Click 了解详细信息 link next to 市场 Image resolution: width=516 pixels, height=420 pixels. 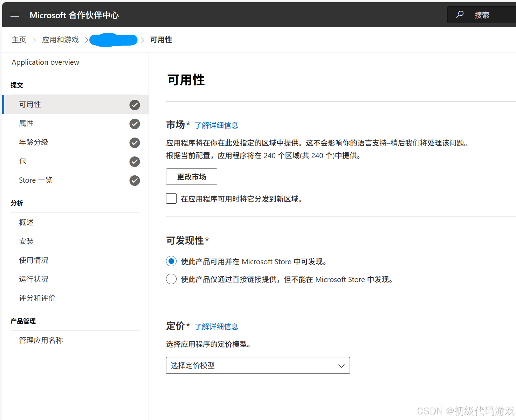(x=216, y=125)
